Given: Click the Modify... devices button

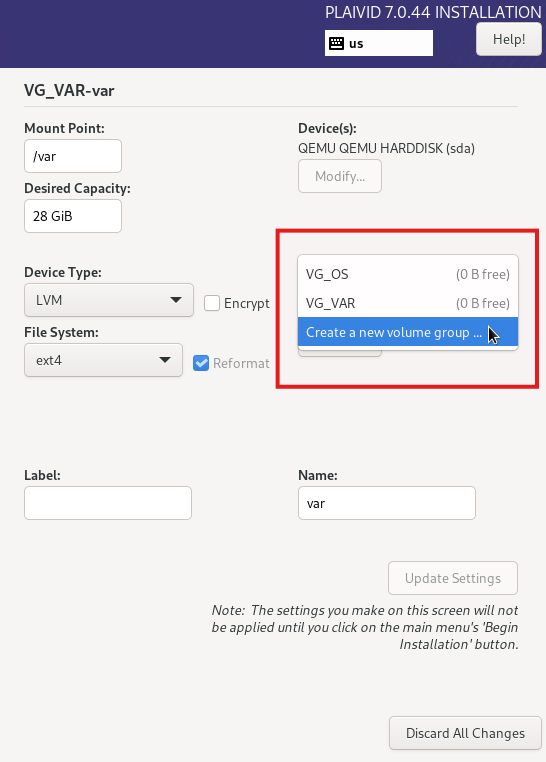Looking at the screenshot, I should pyautogui.click(x=340, y=176).
